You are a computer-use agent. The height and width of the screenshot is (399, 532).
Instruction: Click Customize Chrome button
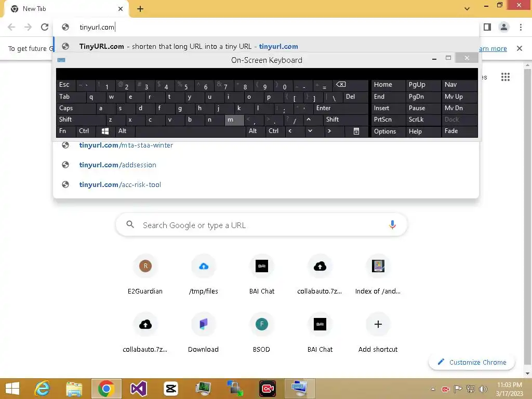pyautogui.click(x=472, y=362)
